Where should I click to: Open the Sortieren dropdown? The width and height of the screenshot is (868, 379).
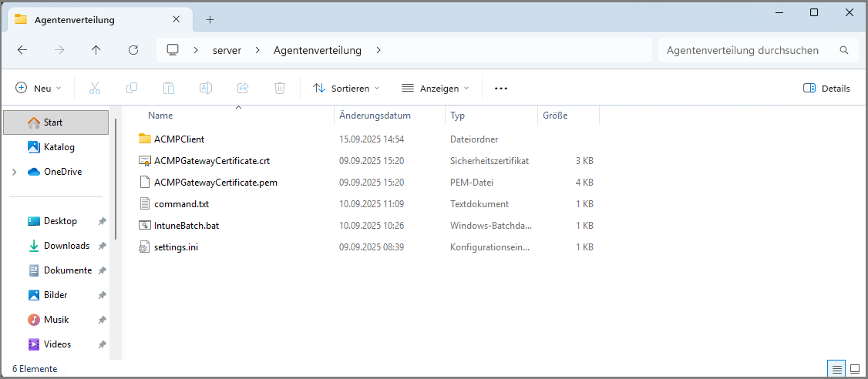pyautogui.click(x=346, y=89)
